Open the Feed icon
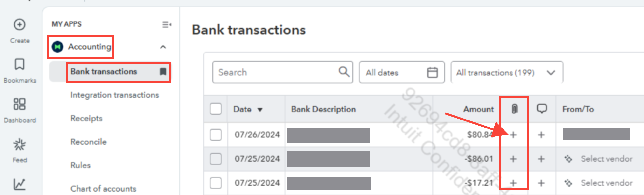 coord(20,144)
